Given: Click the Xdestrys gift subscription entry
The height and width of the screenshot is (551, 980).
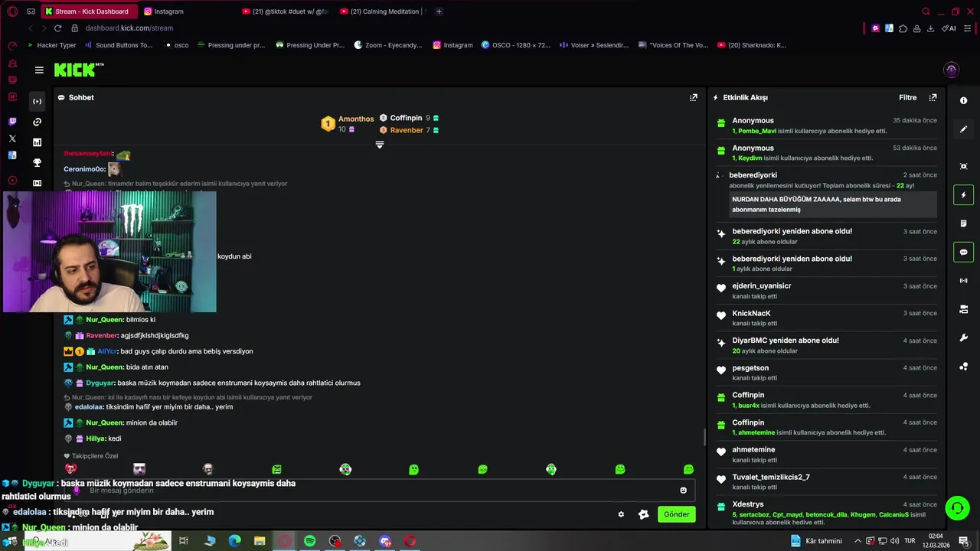Looking at the screenshot, I should pos(826,514).
